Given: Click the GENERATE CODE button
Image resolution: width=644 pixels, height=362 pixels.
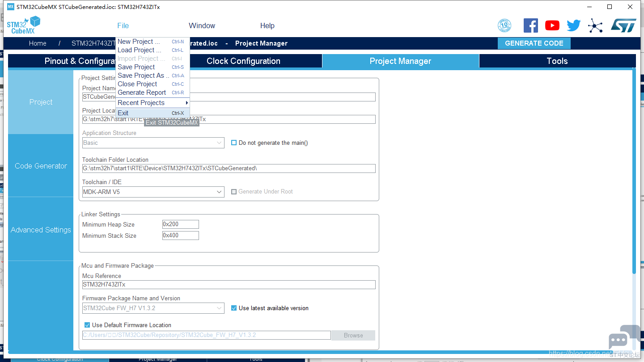Looking at the screenshot, I should click(x=534, y=43).
